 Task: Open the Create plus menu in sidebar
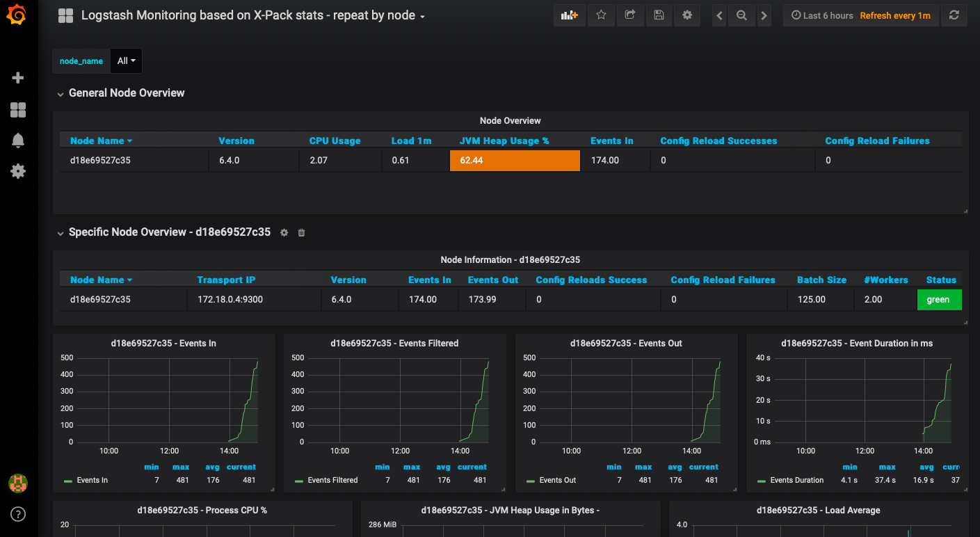[x=19, y=78]
